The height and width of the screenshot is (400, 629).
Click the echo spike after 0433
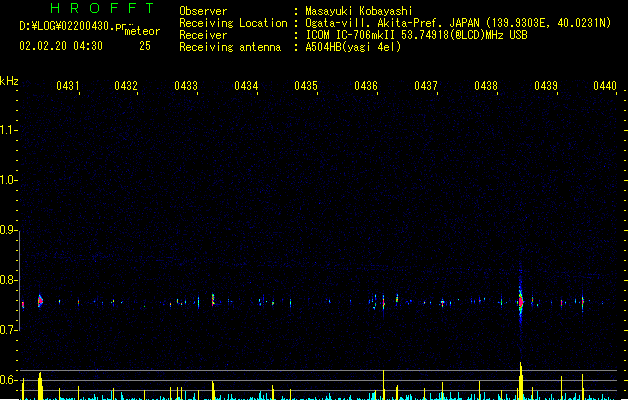click(213, 300)
